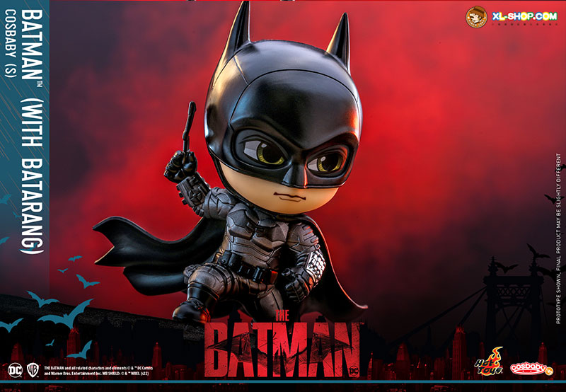Select the 'THE BATMAN and all related characters' copyright text
Viewport: 566px width, 392px height.
pyautogui.click(x=98, y=371)
